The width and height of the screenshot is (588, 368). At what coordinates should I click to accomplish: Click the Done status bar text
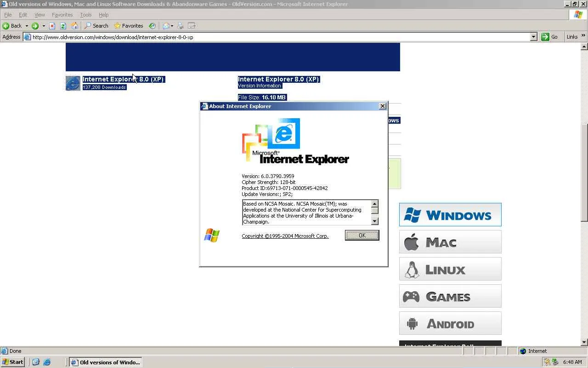point(15,351)
